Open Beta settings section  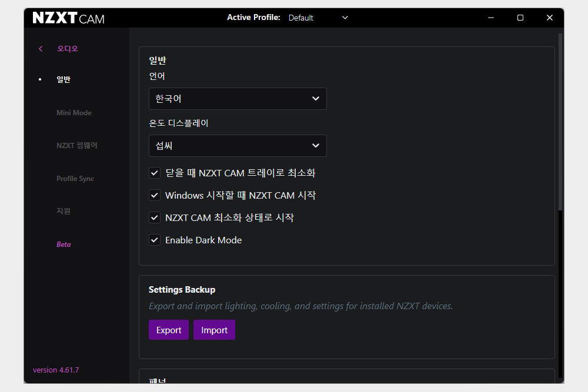[64, 244]
